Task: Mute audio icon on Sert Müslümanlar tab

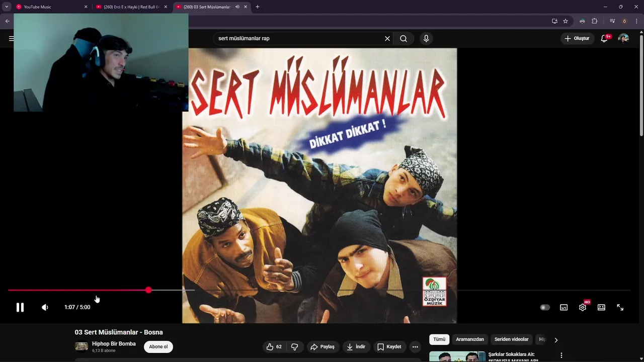Action: (x=237, y=7)
